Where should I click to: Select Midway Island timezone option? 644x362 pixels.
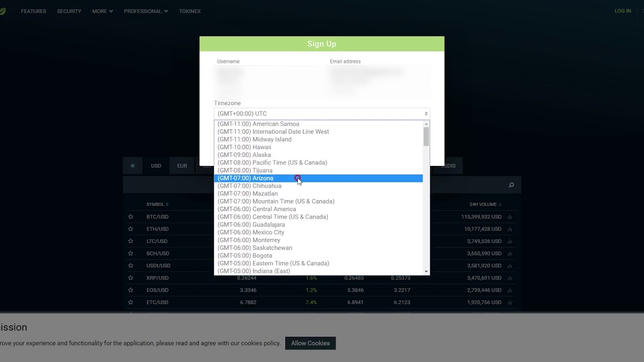(x=318, y=139)
